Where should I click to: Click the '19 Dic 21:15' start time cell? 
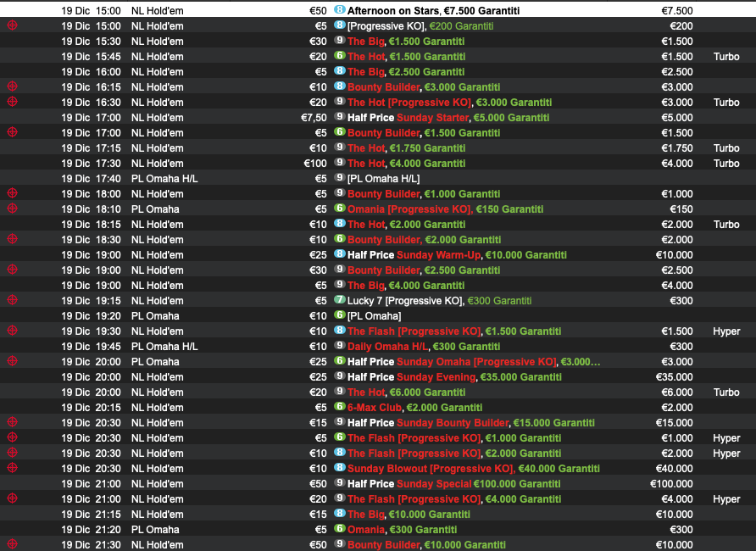[92, 515]
